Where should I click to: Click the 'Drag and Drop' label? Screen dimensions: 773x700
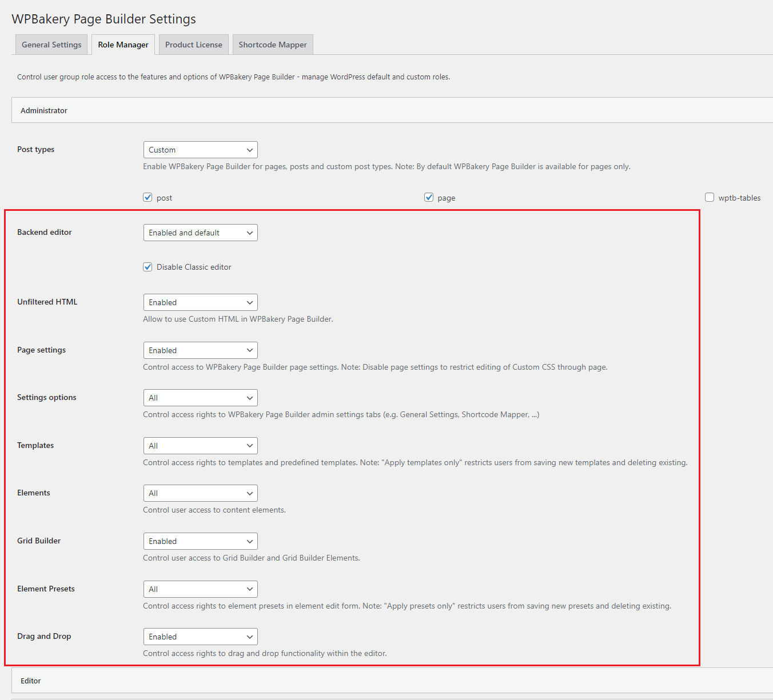click(44, 636)
